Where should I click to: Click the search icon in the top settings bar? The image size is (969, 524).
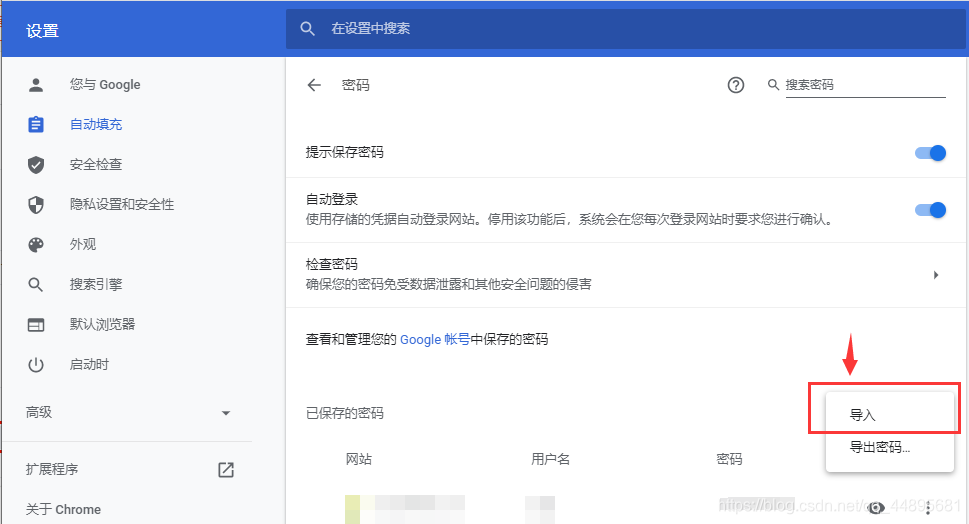point(307,28)
